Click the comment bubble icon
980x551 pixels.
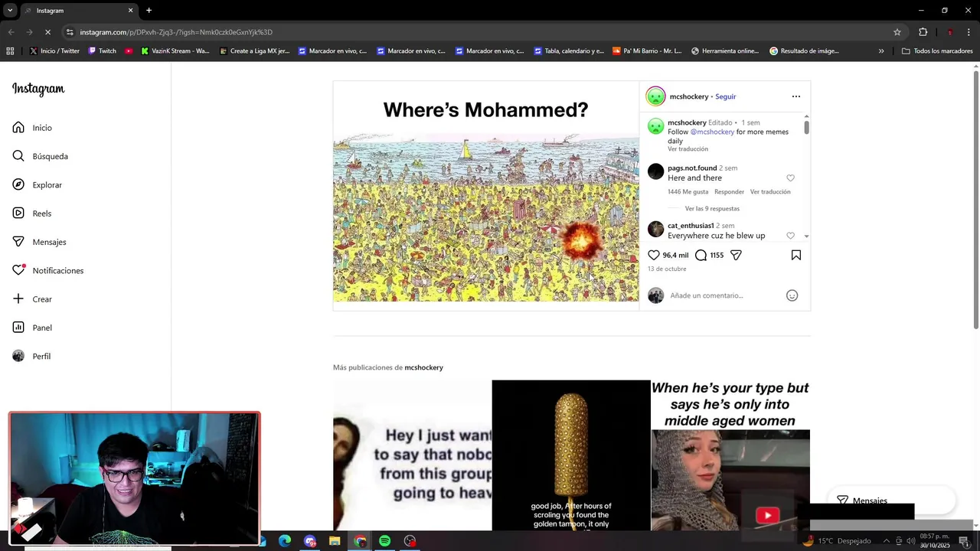(701, 255)
